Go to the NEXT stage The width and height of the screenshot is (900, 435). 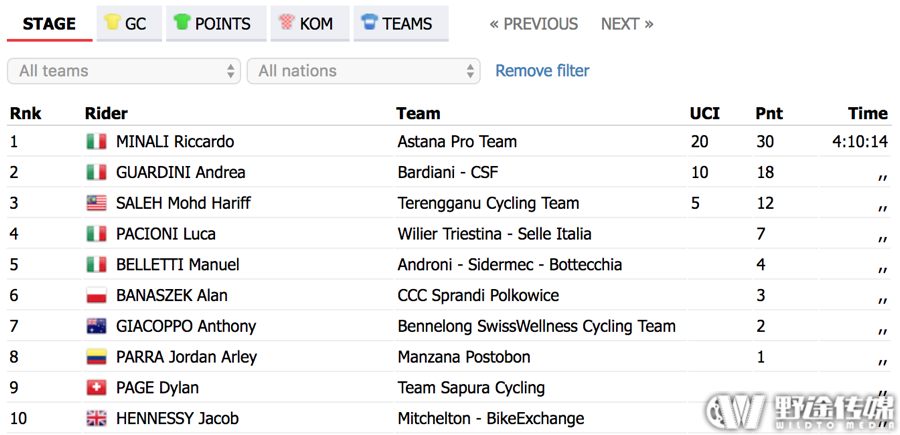[x=627, y=24]
